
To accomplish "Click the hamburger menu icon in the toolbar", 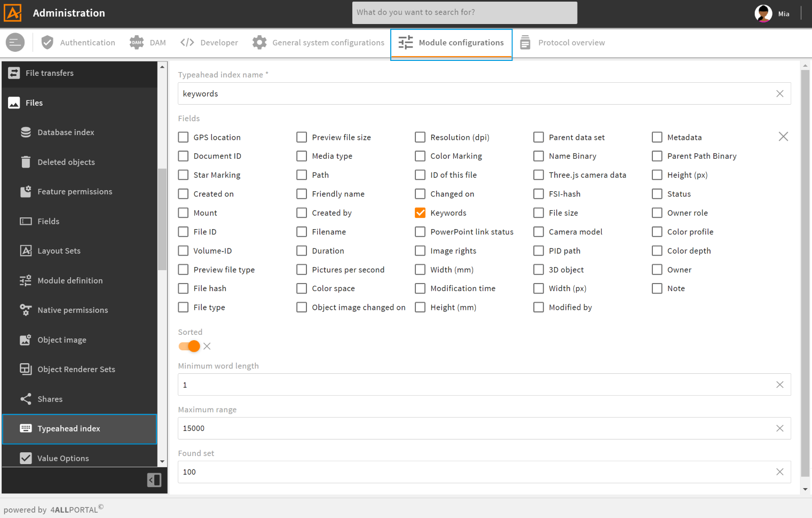I will point(15,42).
